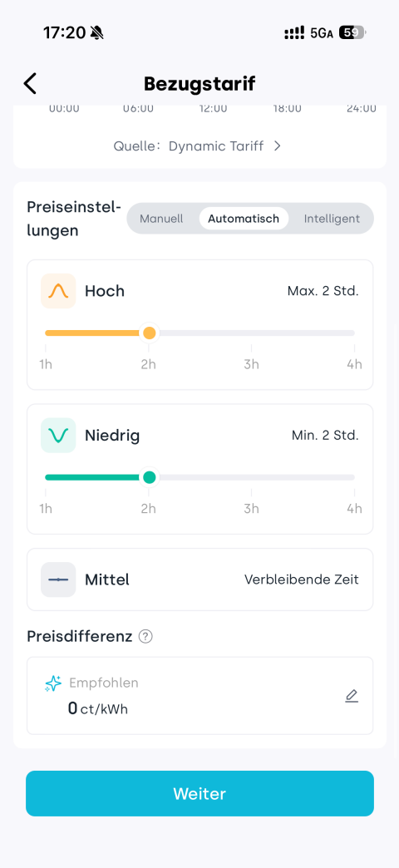This screenshot has width=399, height=868.
Task: Tap the 0 ct/kWh price value
Action: click(97, 708)
